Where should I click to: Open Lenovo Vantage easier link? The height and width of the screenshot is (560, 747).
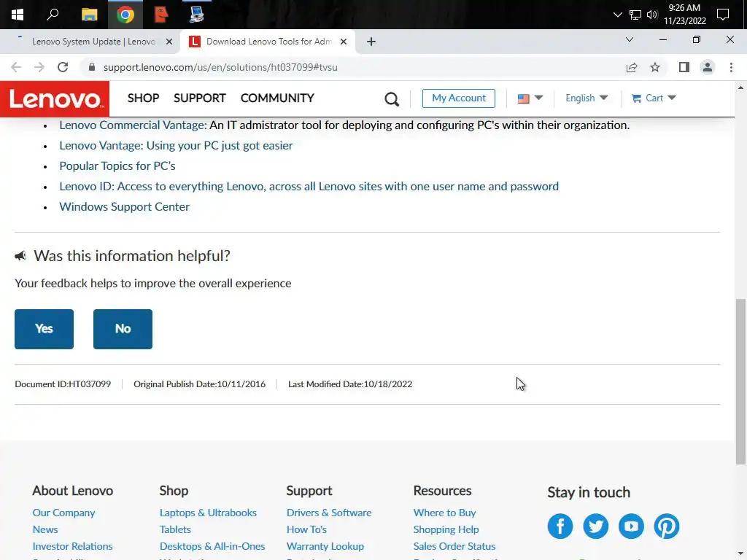tap(176, 146)
